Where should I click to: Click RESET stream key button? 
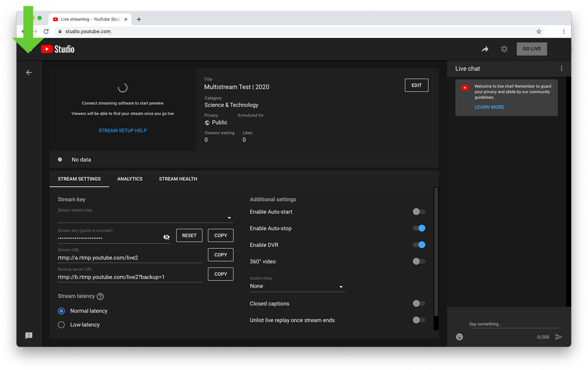pyautogui.click(x=189, y=235)
